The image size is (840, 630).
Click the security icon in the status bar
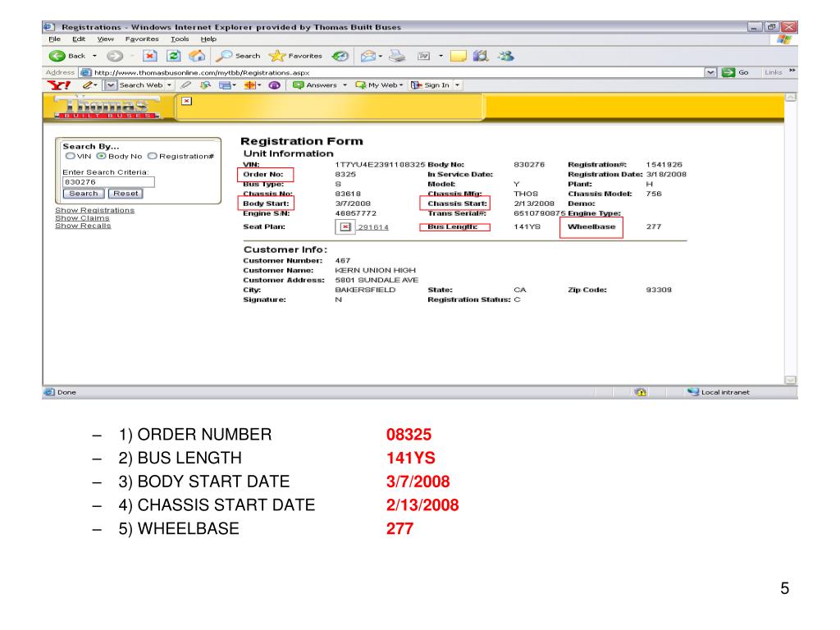(641, 392)
